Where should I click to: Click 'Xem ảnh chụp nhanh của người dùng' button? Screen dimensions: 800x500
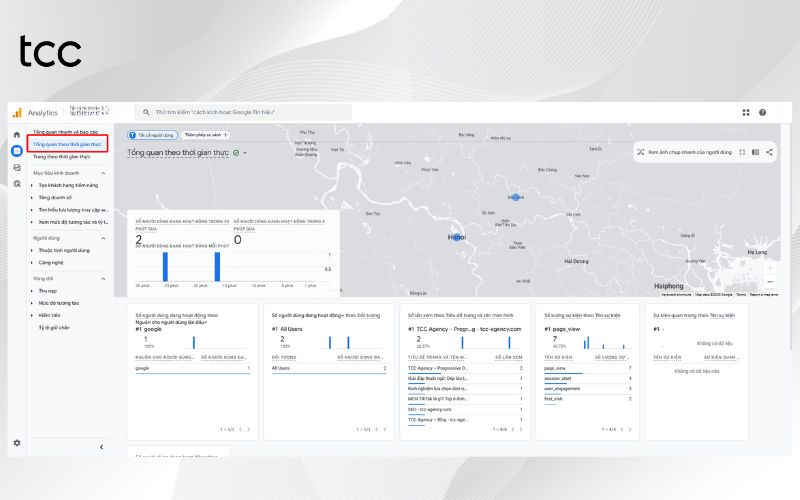point(684,152)
